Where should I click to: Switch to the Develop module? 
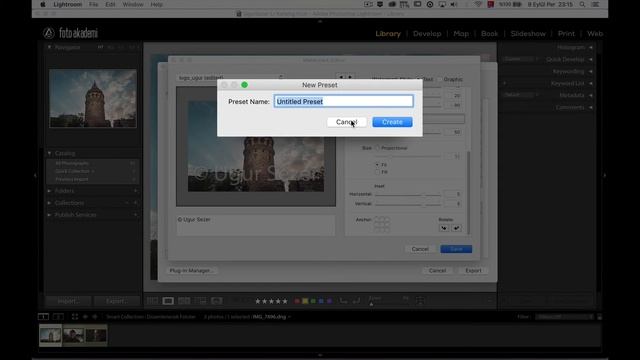pyautogui.click(x=427, y=34)
